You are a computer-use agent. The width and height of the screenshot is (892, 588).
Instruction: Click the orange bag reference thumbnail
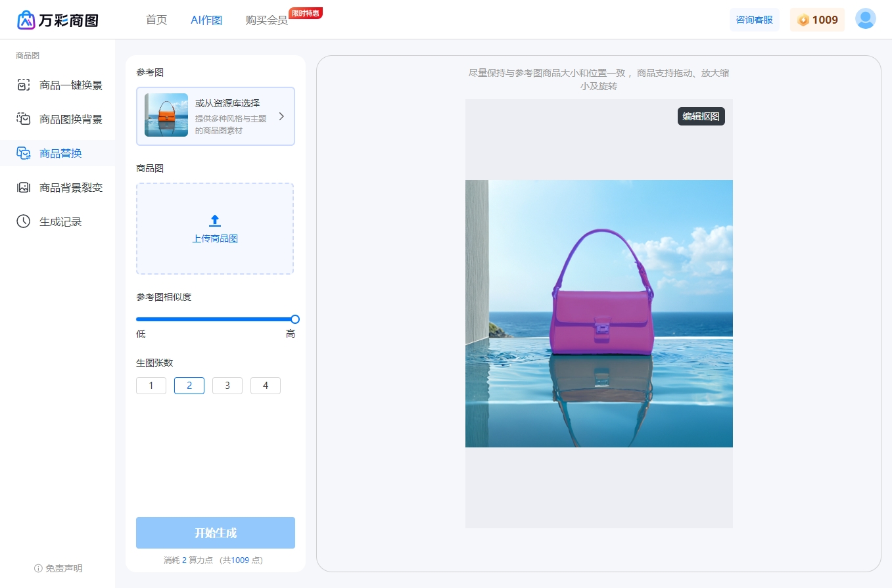(x=166, y=115)
